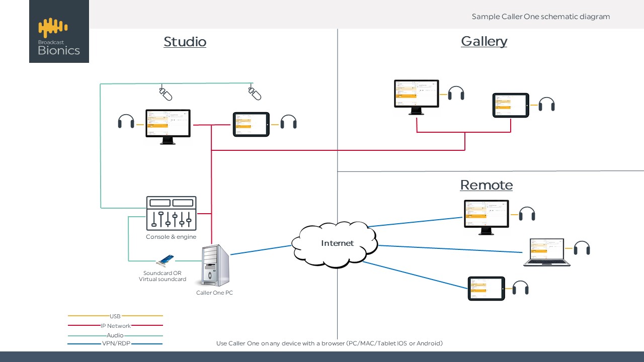Click the USB legend entry

pos(115,316)
